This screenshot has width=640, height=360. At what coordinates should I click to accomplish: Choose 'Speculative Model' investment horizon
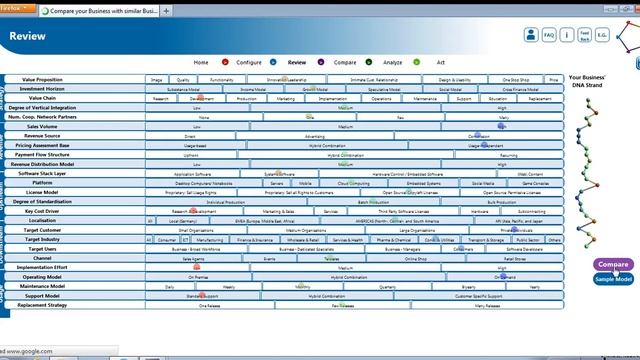[x=384, y=89]
